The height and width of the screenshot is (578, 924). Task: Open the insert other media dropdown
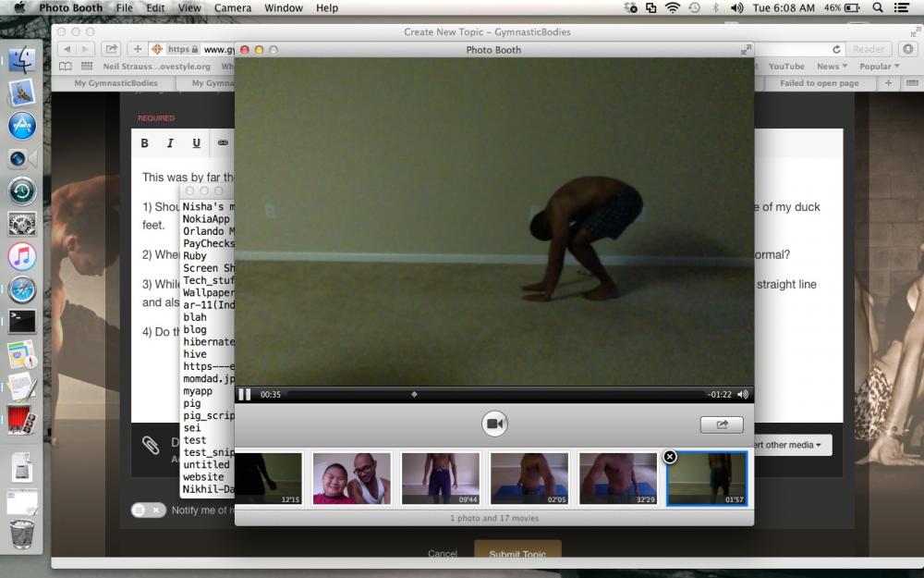tap(793, 445)
